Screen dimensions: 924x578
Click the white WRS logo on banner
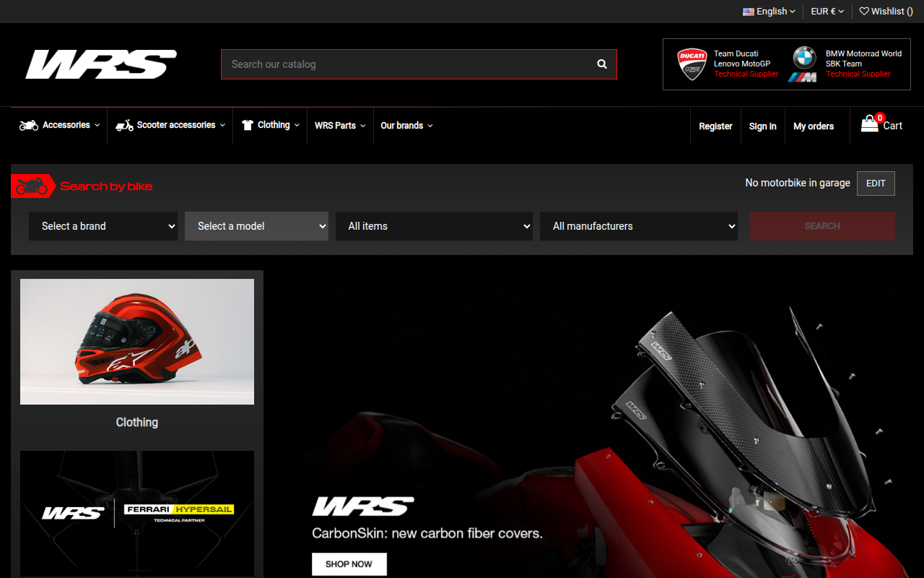363,506
